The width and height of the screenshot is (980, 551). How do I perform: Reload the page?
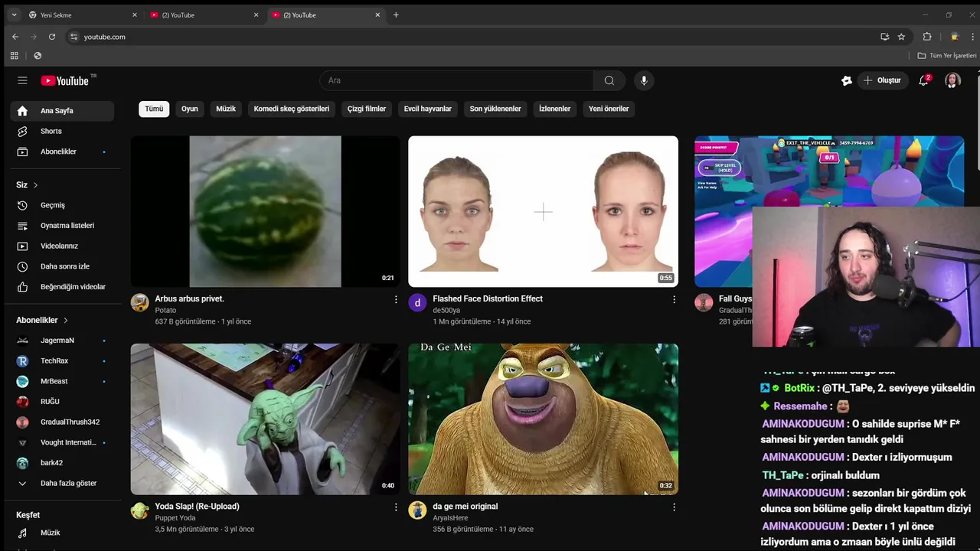52,37
